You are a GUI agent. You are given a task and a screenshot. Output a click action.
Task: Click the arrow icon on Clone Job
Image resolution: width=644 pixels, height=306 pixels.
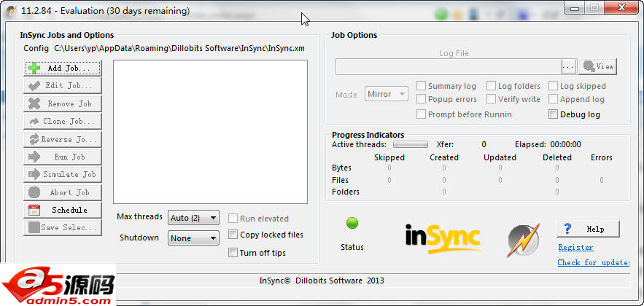pyautogui.click(x=35, y=122)
